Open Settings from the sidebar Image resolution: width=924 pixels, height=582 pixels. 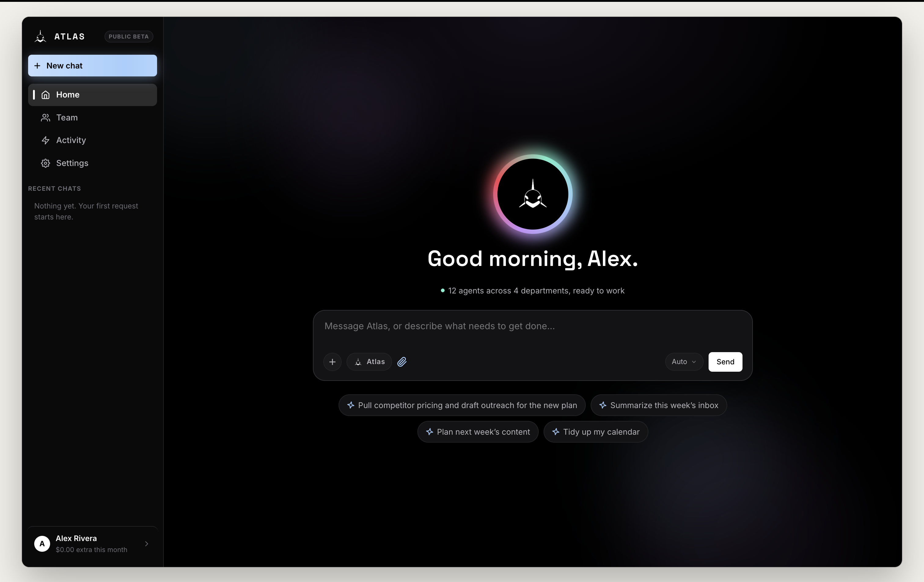click(93, 163)
